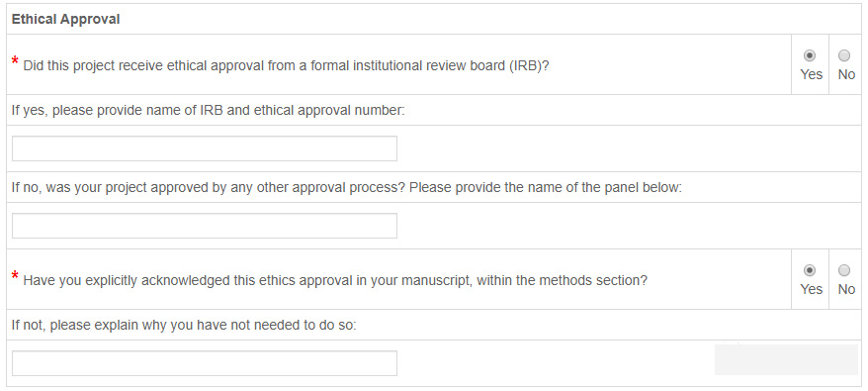Click the 'If yes, please provide name of IRB' label
868x391 pixels.
tap(209, 110)
